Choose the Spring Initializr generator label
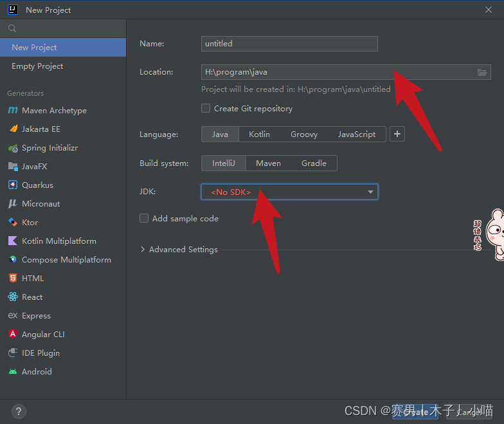Image resolution: width=504 pixels, height=424 pixels. (50, 148)
